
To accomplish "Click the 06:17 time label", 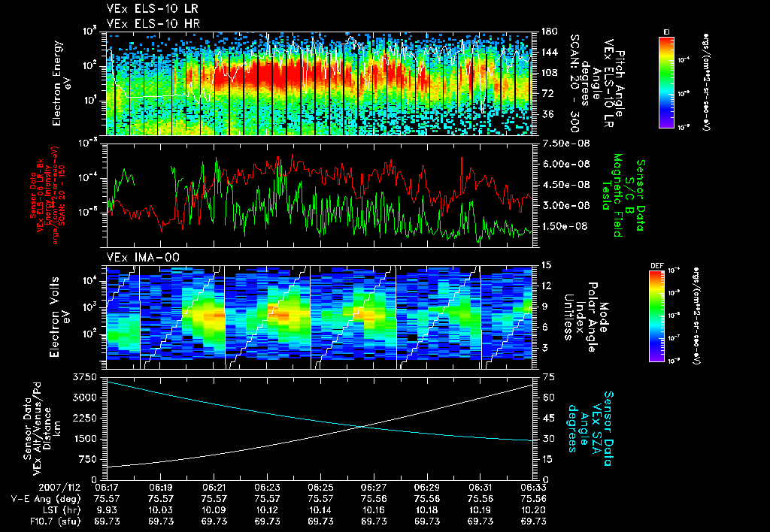I will point(107,488).
